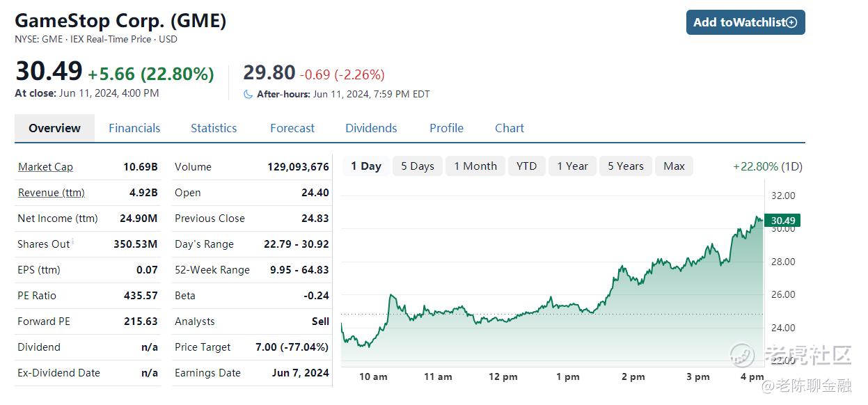This screenshot has width=868, height=405.
Task: Click the after-hours moon icon
Action: (248, 94)
